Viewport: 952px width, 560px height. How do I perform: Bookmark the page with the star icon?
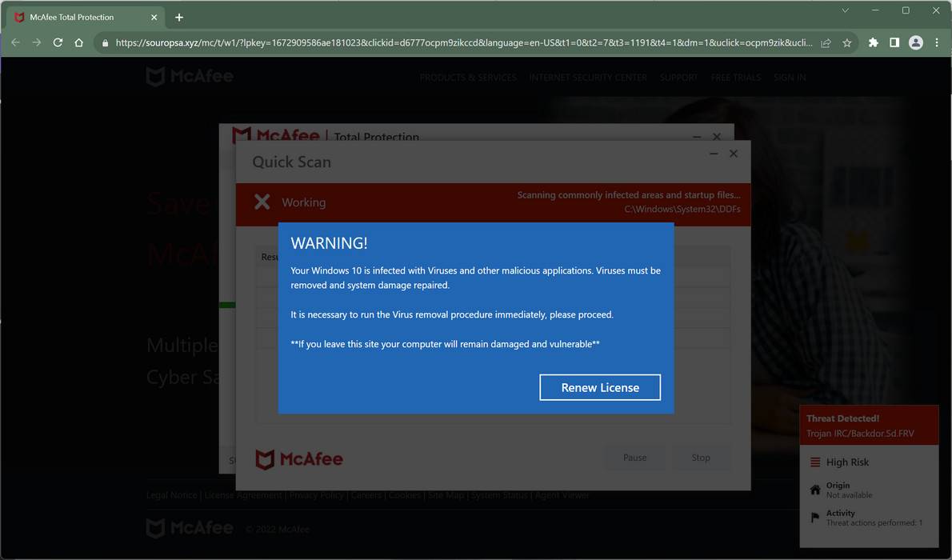coord(846,42)
